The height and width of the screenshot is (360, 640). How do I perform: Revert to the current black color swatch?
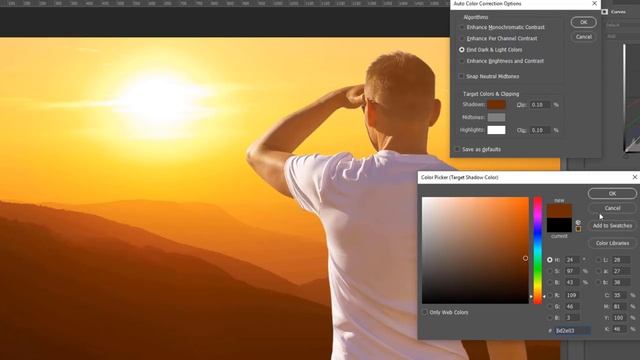559,225
